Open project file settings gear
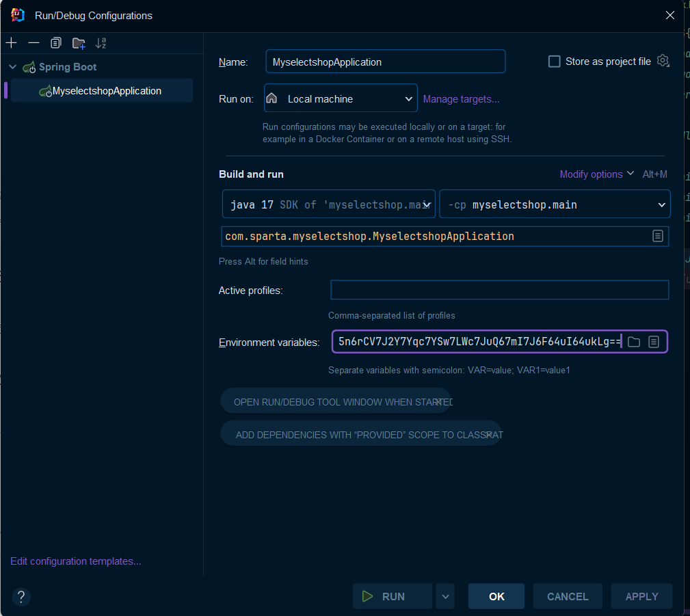The width and height of the screenshot is (690, 616). [x=663, y=61]
